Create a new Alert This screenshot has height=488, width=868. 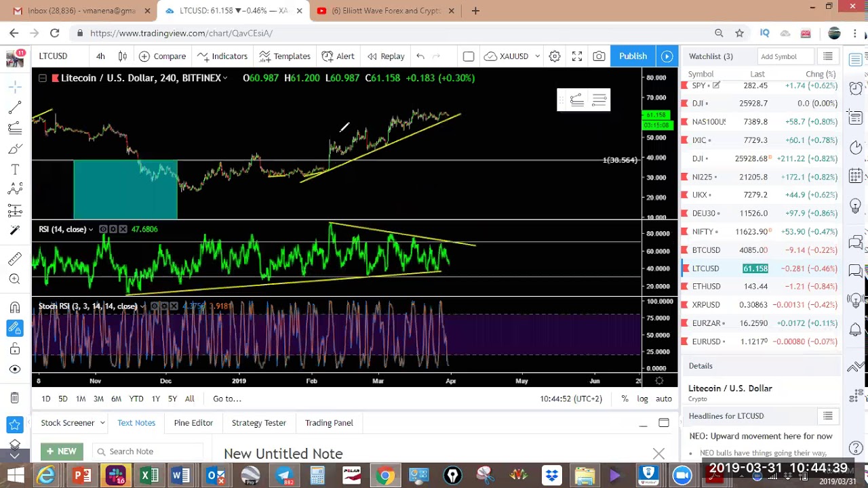click(x=338, y=56)
